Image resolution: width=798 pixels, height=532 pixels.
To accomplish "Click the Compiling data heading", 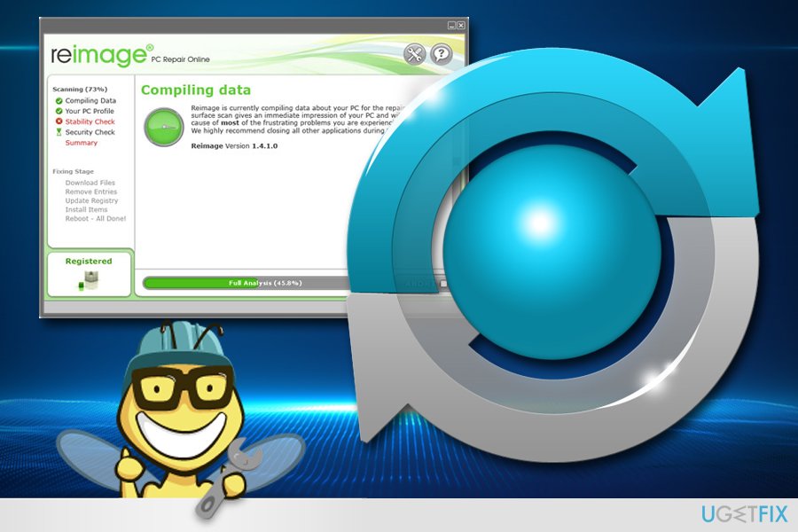I will point(196,90).
